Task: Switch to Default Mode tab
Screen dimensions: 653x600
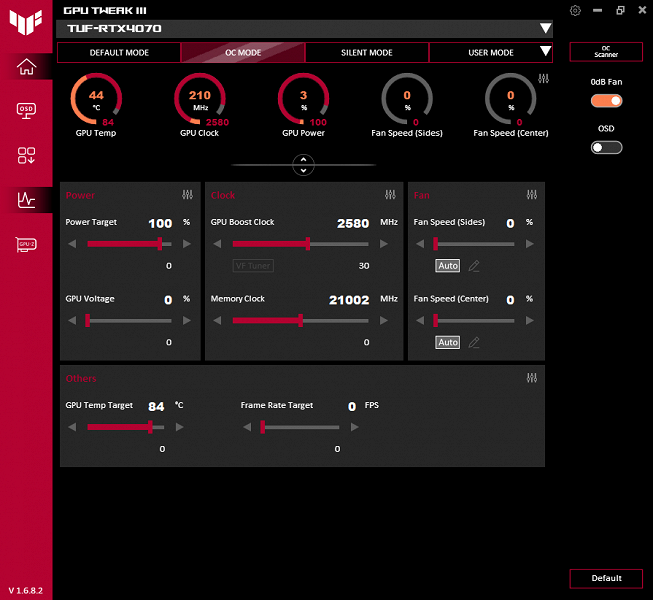Action: pyautogui.click(x=119, y=52)
